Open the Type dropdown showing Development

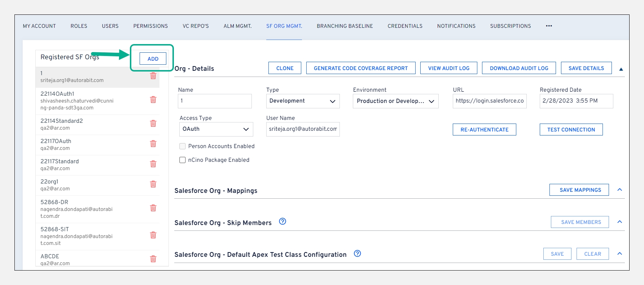coord(303,101)
